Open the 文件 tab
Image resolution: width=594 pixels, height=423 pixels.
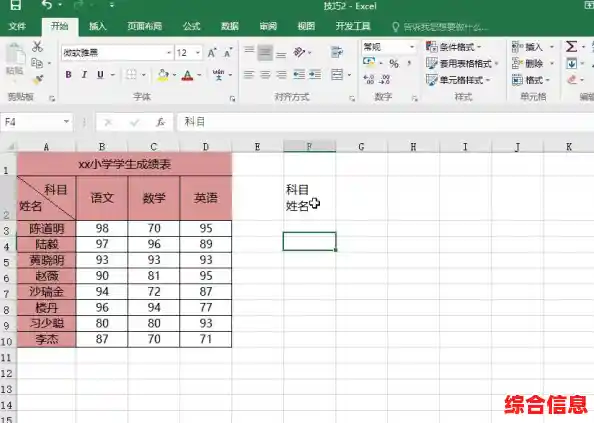[17, 26]
